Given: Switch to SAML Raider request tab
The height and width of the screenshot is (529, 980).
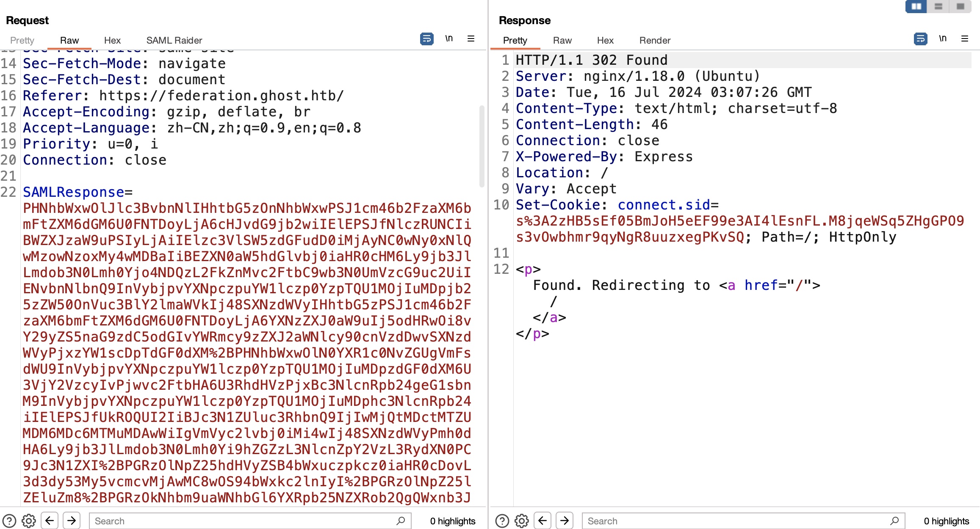Looking at the screenshot, I should pos(174,40).
